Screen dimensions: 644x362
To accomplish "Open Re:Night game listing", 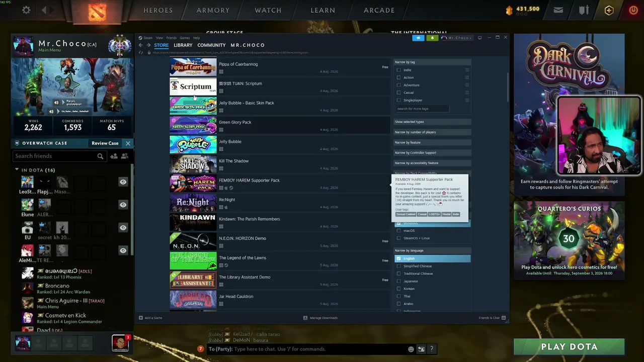I will point(279,203).
